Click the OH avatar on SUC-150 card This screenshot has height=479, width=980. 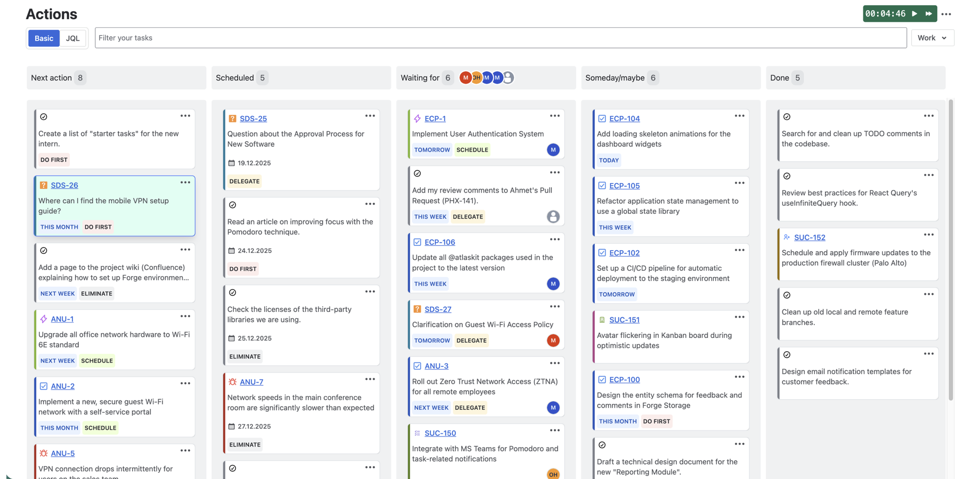[x=553, y=474]
